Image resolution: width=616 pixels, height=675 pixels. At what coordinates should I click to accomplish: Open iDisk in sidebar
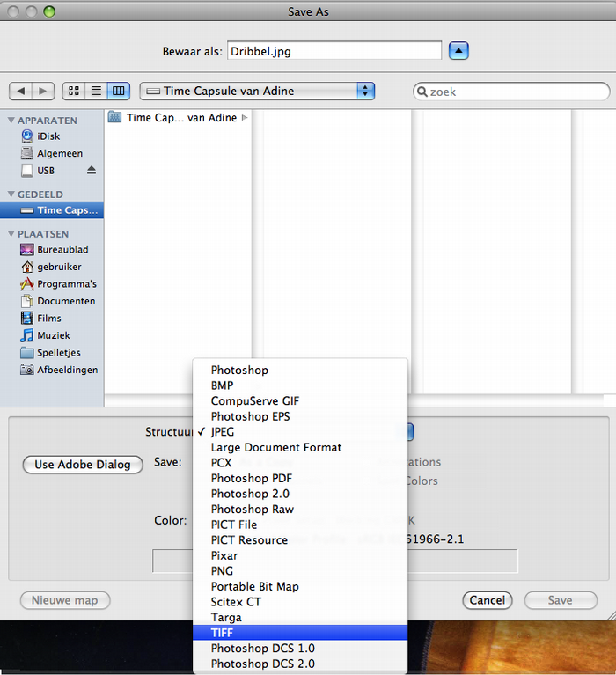(48, 136)
